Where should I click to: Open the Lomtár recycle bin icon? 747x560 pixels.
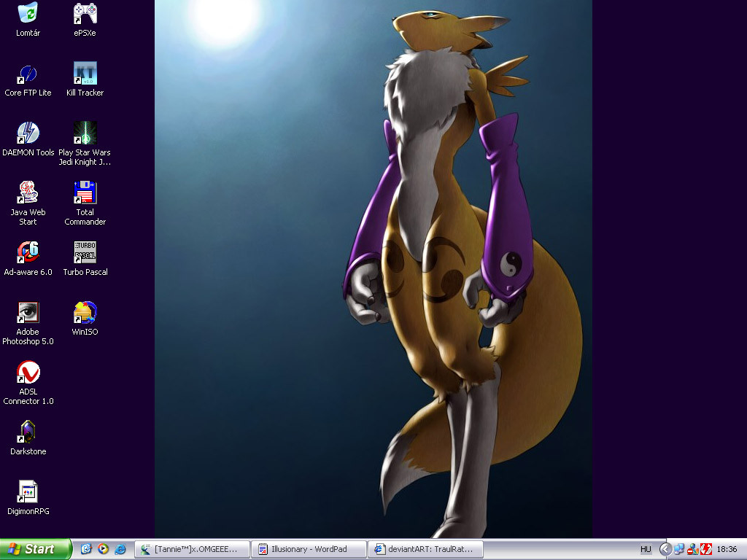(x=28, y=19)
